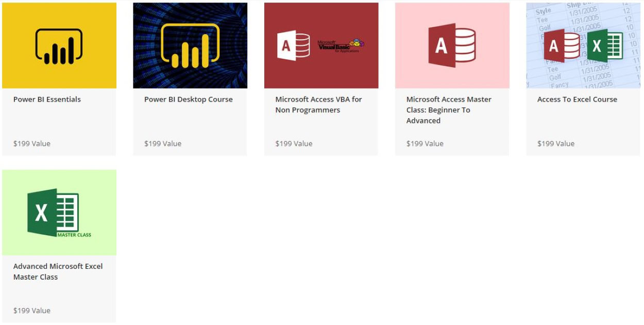644x325 pixels.
Task: Open the Power BI Essentials course link
Action: (x=46, y=99)
